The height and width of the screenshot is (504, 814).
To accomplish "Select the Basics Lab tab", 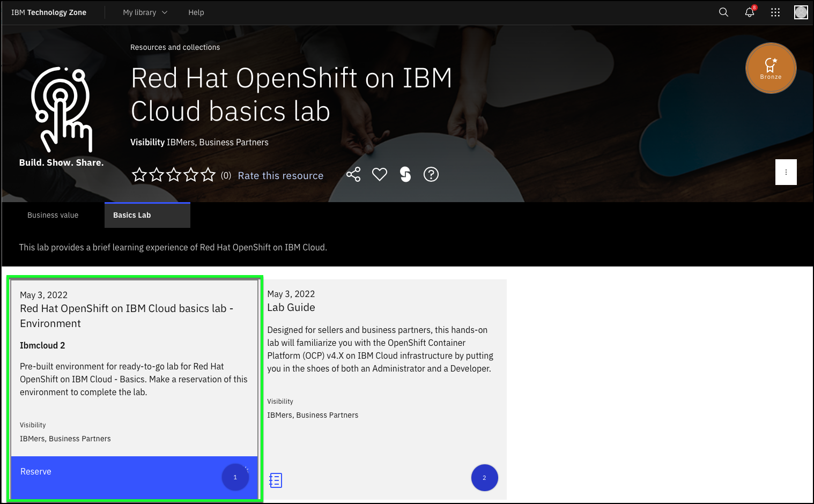I will click(147, 215).
